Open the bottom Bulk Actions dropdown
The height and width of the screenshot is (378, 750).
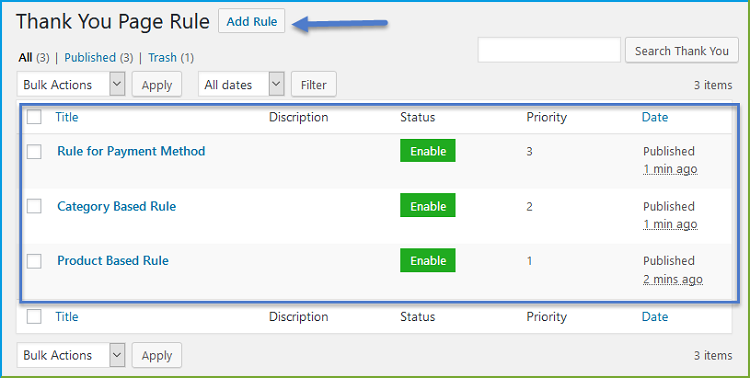coord(71,355)
